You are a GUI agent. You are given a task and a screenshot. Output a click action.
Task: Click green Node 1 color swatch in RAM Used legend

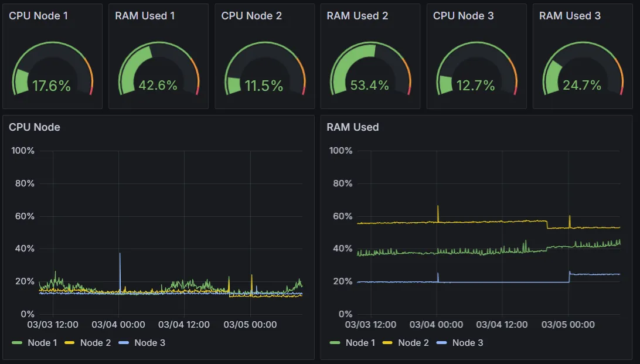335,343
